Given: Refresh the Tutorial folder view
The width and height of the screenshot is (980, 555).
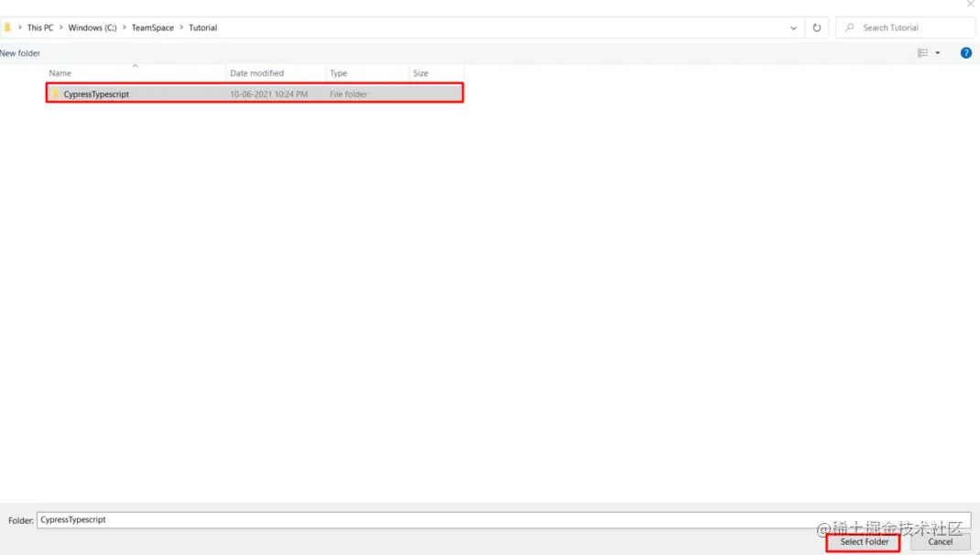Looking at the screenshot, I should (816, 27).
